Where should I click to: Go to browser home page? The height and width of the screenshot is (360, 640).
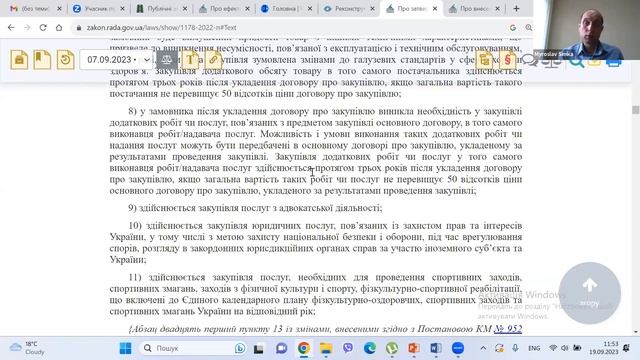[x=59, y=27]
